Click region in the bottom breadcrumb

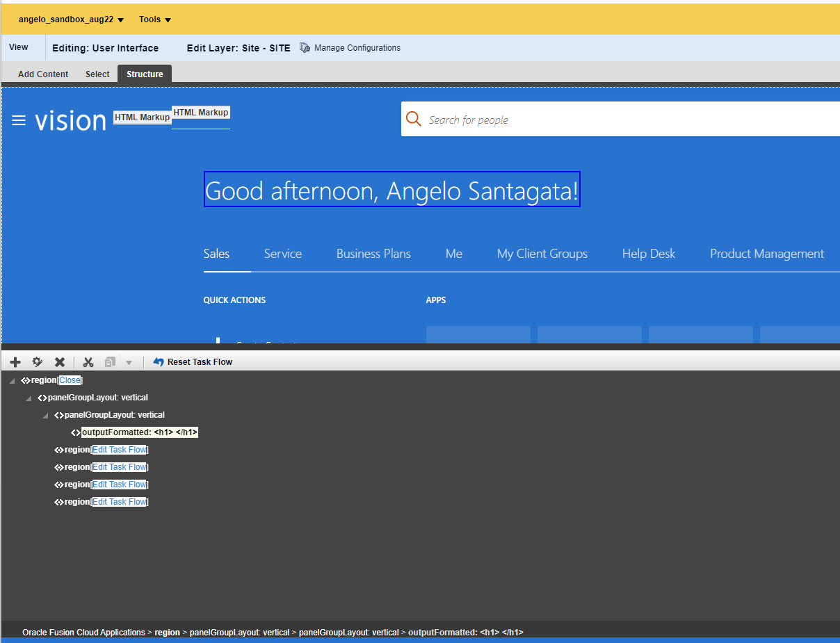pyautogui.click(x=167, y=633)
